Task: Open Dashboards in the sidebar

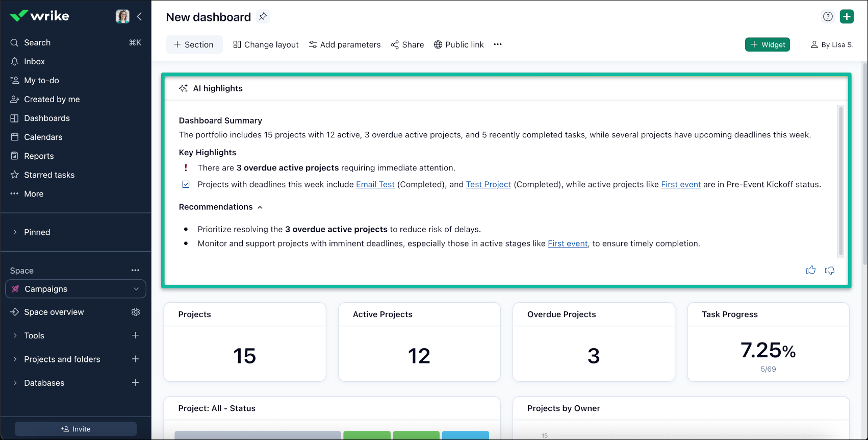Action: pos(47,118)
